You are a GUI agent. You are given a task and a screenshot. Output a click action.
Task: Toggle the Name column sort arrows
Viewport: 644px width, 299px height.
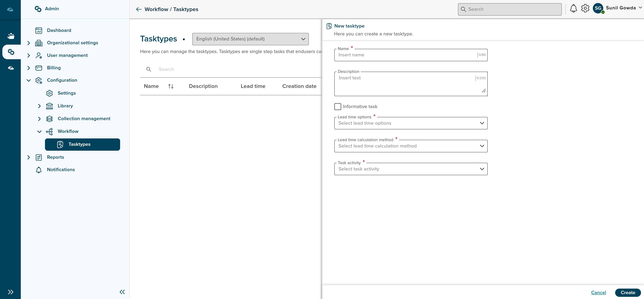(171, 86)
